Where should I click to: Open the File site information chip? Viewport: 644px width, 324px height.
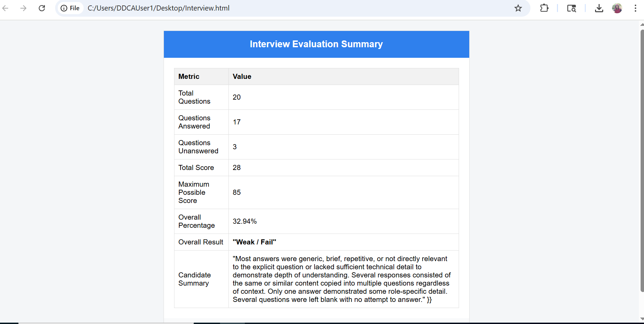tap(70, 8)
